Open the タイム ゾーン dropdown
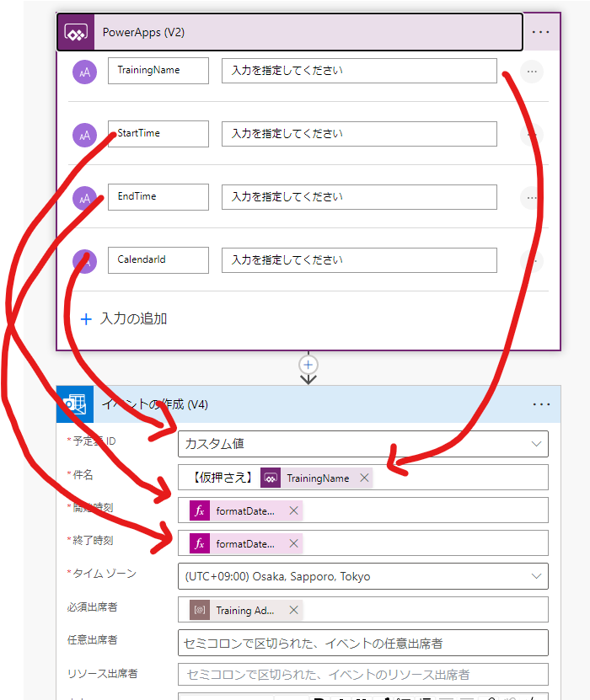Viewport: 590px width, 700px height. point(536,576)
